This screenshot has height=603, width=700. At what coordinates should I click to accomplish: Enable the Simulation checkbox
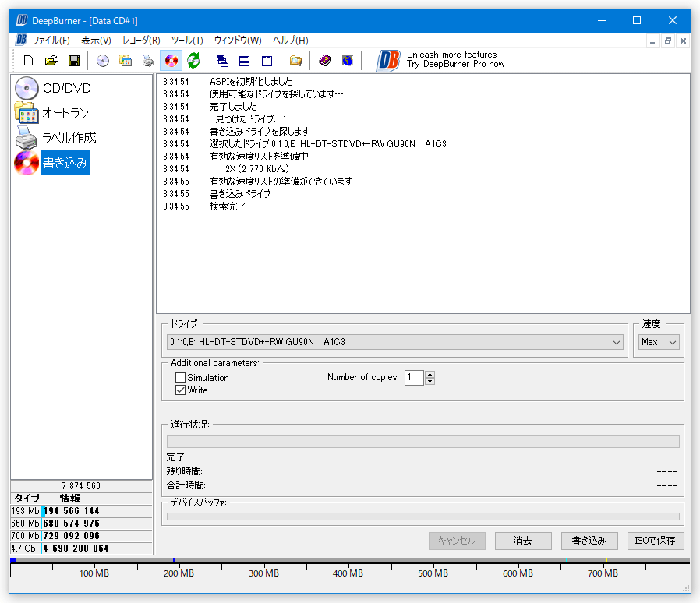[x=180, y=378]
